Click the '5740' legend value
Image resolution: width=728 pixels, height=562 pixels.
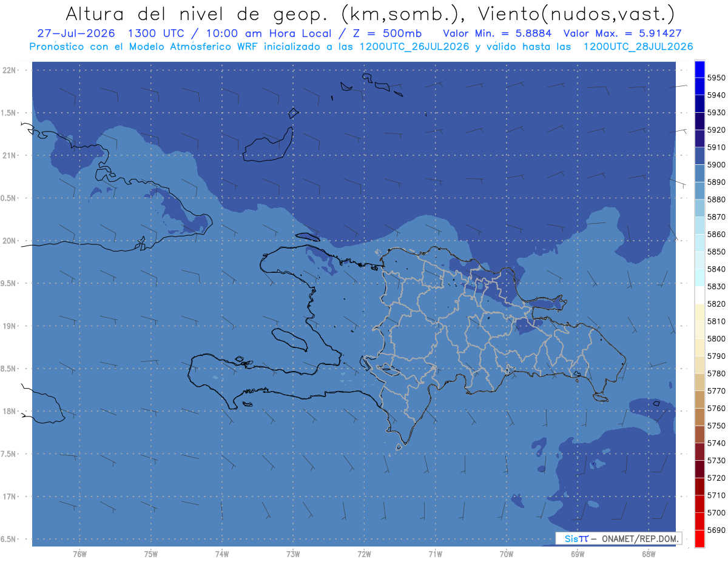pyautogui.click(x=716, y=443)
